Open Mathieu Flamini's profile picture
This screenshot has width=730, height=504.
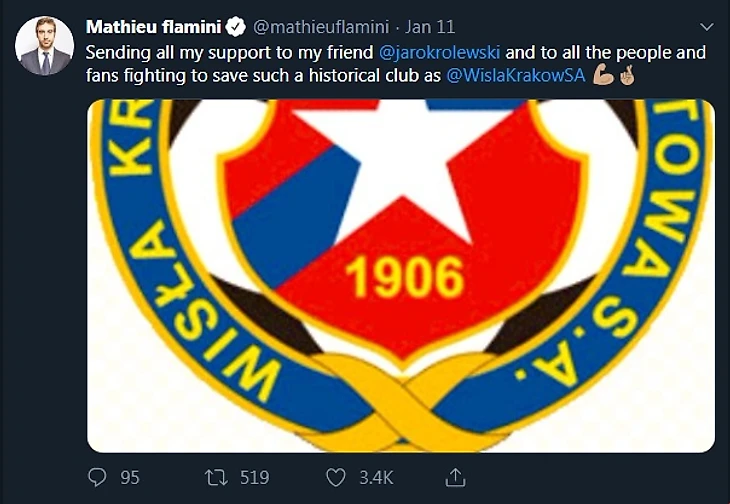pyautogui.click(x=45, y=46)
